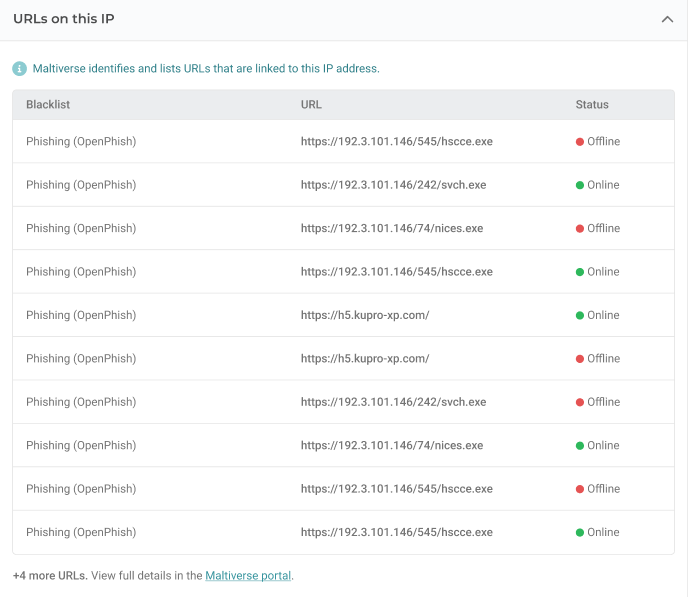Screen dimensions: 688x597
Task: Open the h5.kupro-xp.com URL marked Online
Action: tap(364, 315)
